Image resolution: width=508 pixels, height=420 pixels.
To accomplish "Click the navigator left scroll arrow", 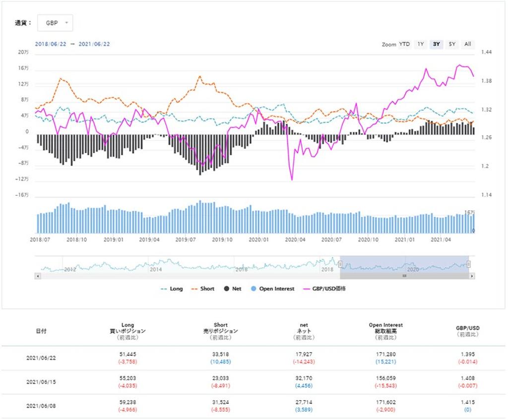I will 38,276.
